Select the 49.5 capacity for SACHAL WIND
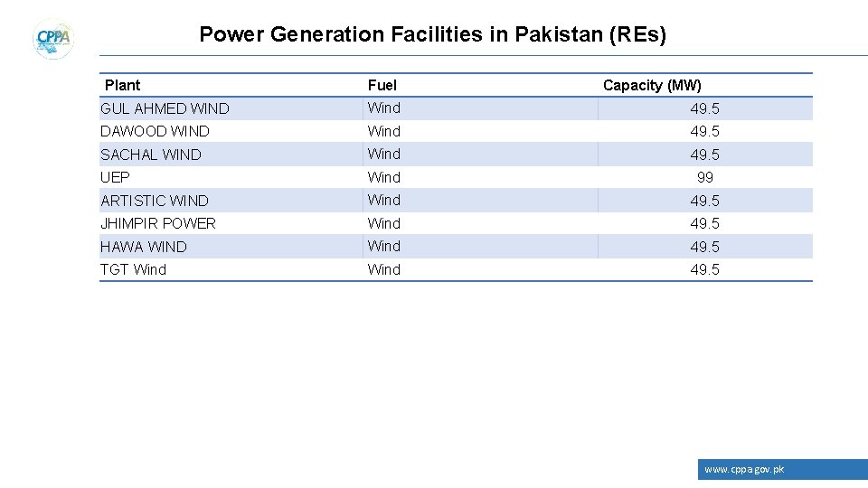The image size is (868, 488). [x=704, y=155]
